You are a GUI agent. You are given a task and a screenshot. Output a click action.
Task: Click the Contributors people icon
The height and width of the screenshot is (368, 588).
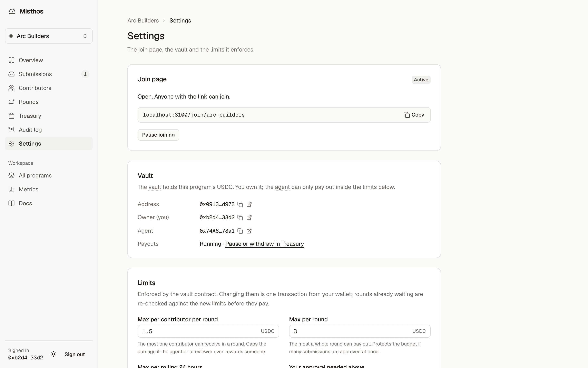(11, 88)
